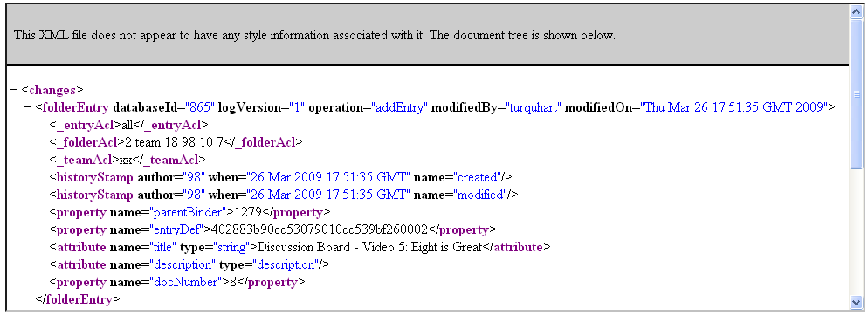Collapse the changes root node
Screen dimensions: 868x315
coord(14,90)
